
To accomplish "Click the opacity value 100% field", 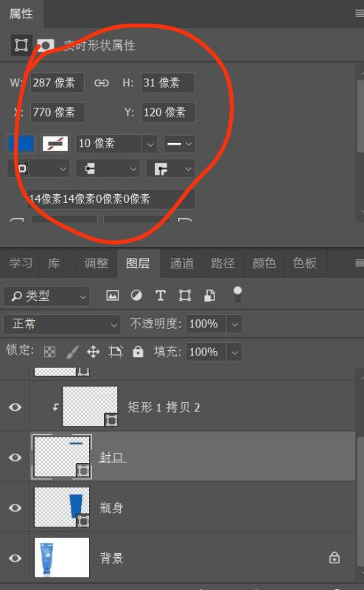I will [x=206, y=324].
